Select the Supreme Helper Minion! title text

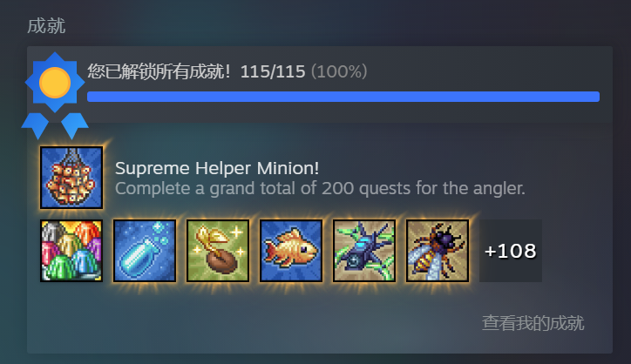point(217,168)
